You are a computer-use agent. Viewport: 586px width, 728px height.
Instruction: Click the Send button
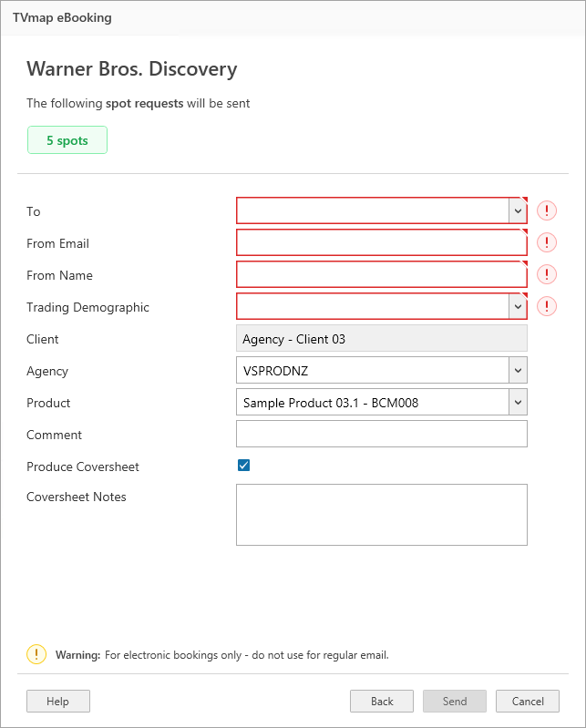pos(455,701)
